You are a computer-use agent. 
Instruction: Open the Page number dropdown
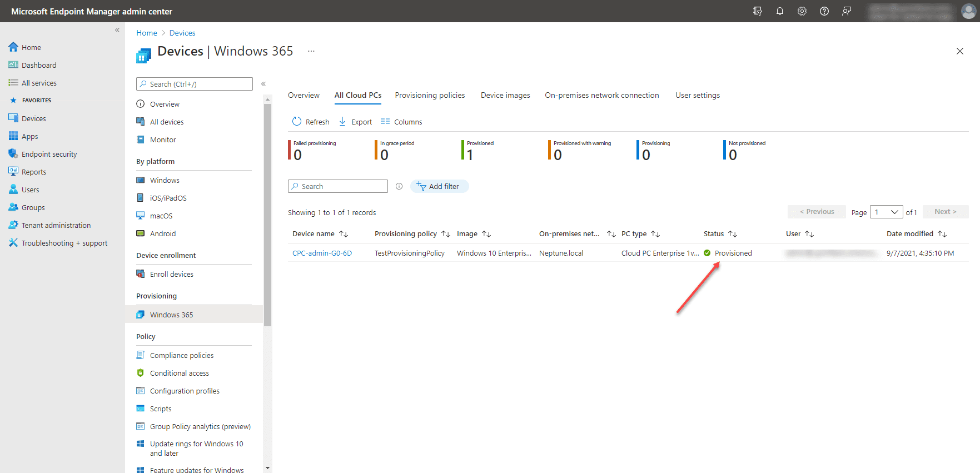(887, 212)
